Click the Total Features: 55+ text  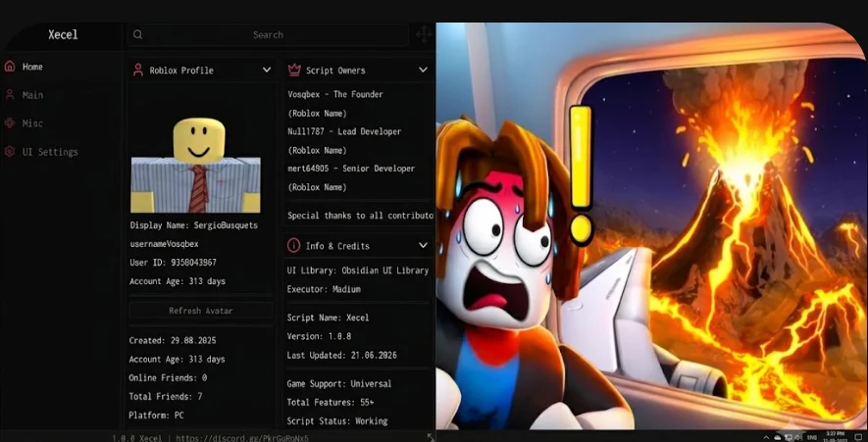[331, 402]
